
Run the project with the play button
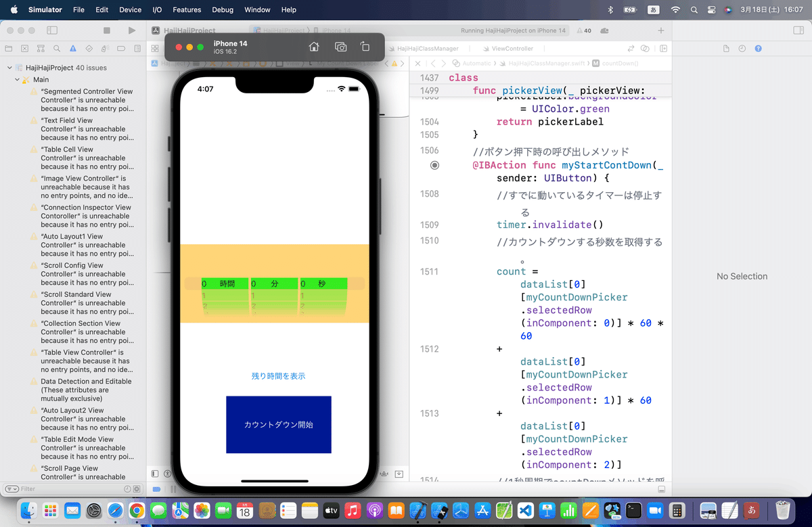point(131,30)
